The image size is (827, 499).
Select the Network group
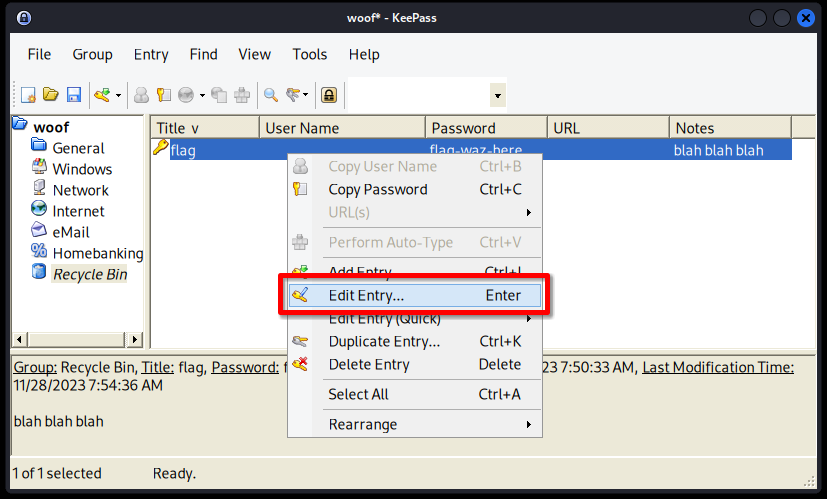tap(81, 190)
